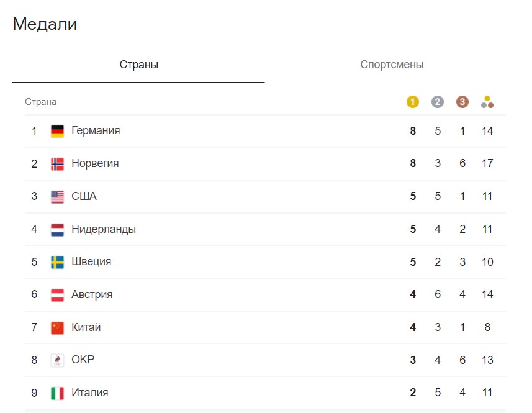Click the Italy flag icon
The width and height of the screenshot is (532, 413).
[57, 393]
